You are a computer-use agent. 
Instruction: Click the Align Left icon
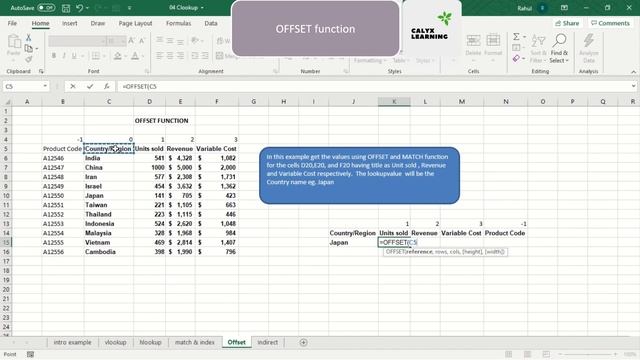(160, 56)
